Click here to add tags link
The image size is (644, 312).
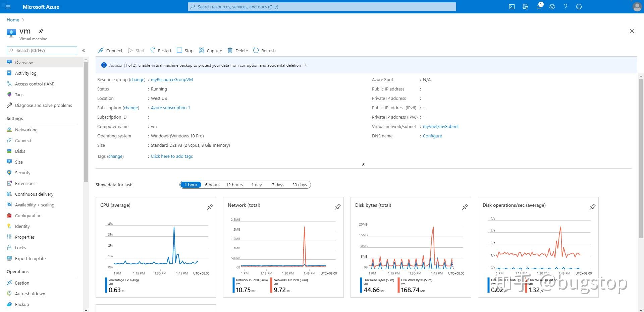click(172, 156)
